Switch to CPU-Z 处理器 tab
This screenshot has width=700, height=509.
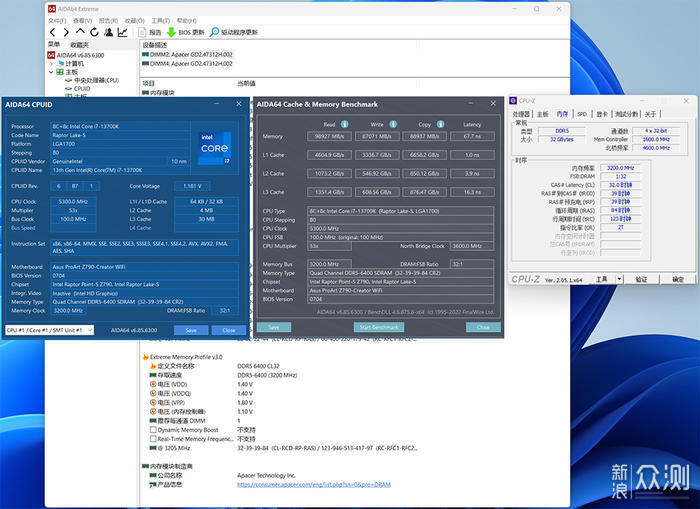click(521, 114)
